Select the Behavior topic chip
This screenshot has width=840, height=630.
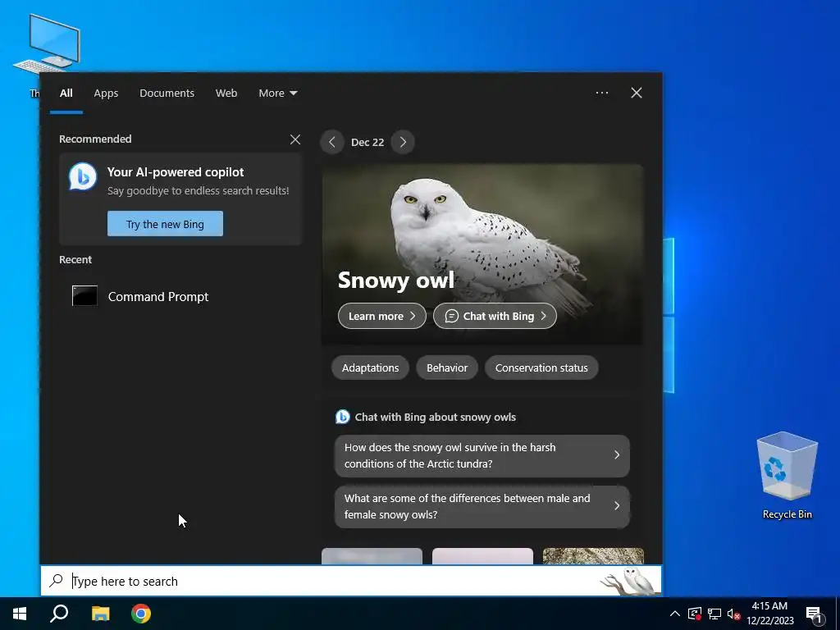(447, 368)
